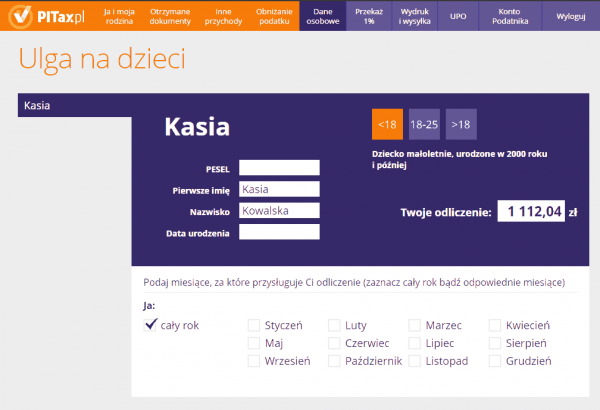The width and height of the screenshot is (600, 410).
Task: Click the large Kasia name heading
Action: pos(197,127)
